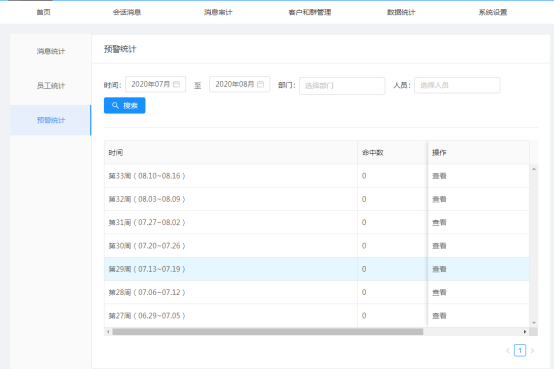Select row 第27周 (06.29~07.05)

pyautogui.click(x=317, y=316)
